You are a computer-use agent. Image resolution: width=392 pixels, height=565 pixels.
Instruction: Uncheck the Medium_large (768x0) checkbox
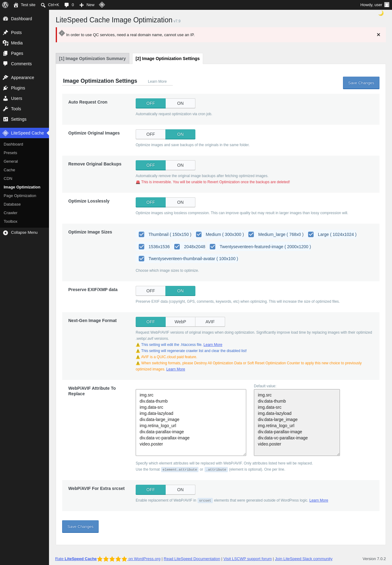(x=251, y=234)
